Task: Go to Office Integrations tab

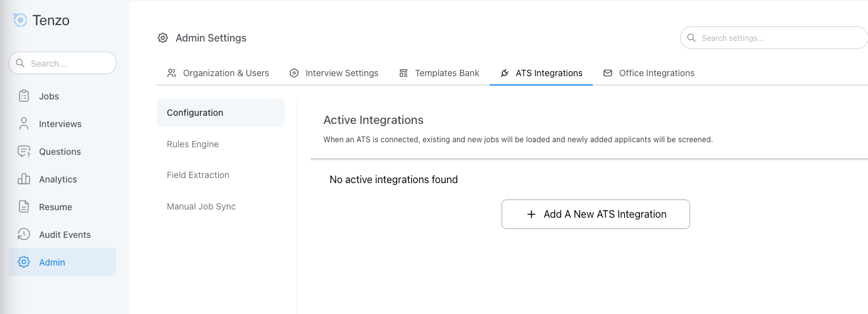Action: pos(649,73)
